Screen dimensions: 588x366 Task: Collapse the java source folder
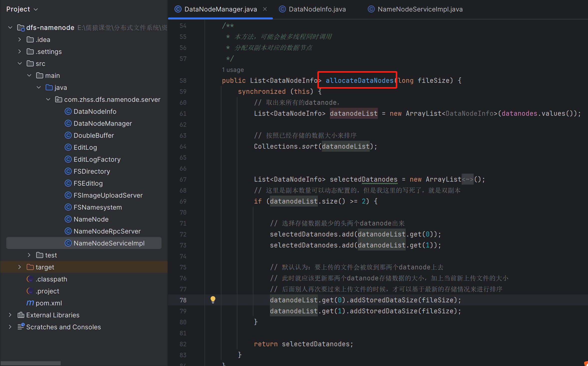pyautogui.click(x=39, y=87)
